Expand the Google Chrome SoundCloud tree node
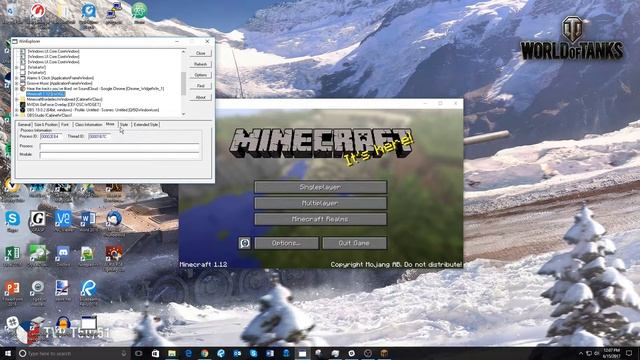640x360 pixels. point(17,89)
